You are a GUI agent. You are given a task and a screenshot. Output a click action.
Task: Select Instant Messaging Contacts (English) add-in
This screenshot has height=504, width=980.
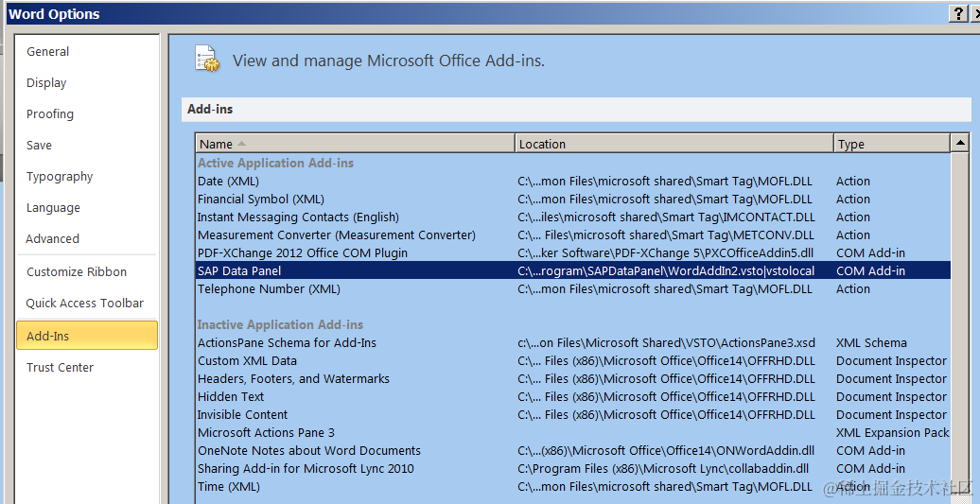tap(573, 217)
